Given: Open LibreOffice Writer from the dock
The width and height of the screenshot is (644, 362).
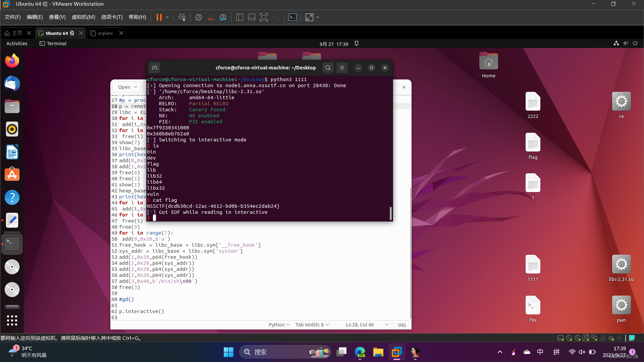Looking at the screenshot, I should point(12,152).
